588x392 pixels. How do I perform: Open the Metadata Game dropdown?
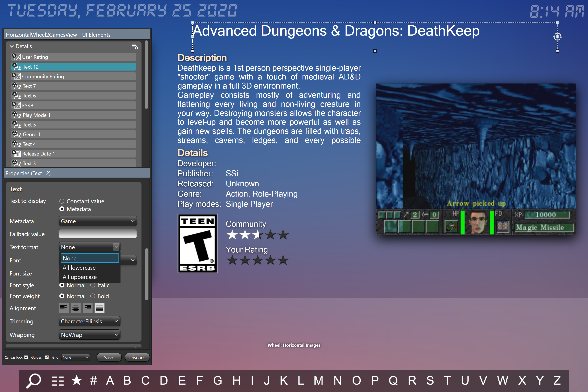coord(98,221)
